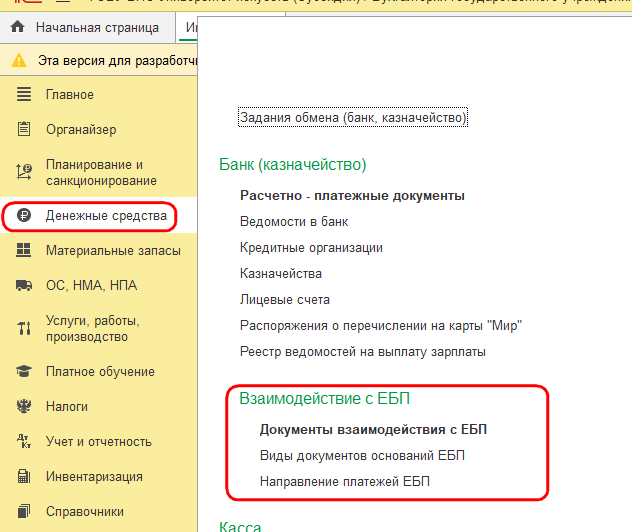Click the graduation cap icon for Платное обучение
This screenshot has height=532, width=632.
pos(24,371)
